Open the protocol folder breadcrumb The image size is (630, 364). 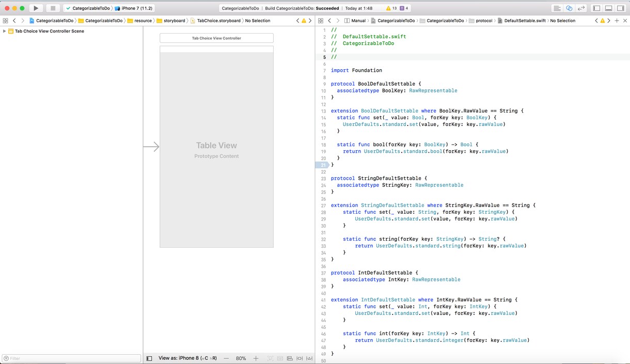click(x=480, y=21)
